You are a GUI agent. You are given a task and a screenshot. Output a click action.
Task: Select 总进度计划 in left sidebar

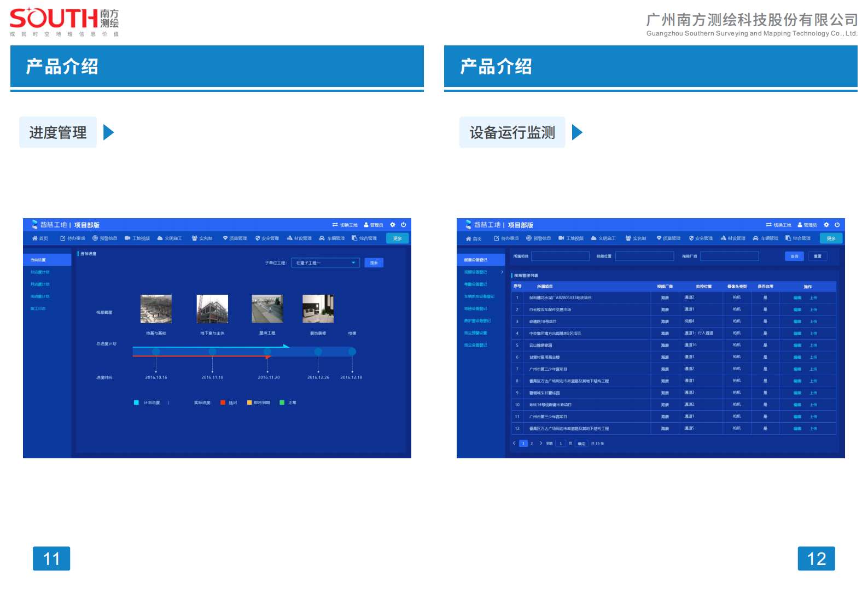40,272
